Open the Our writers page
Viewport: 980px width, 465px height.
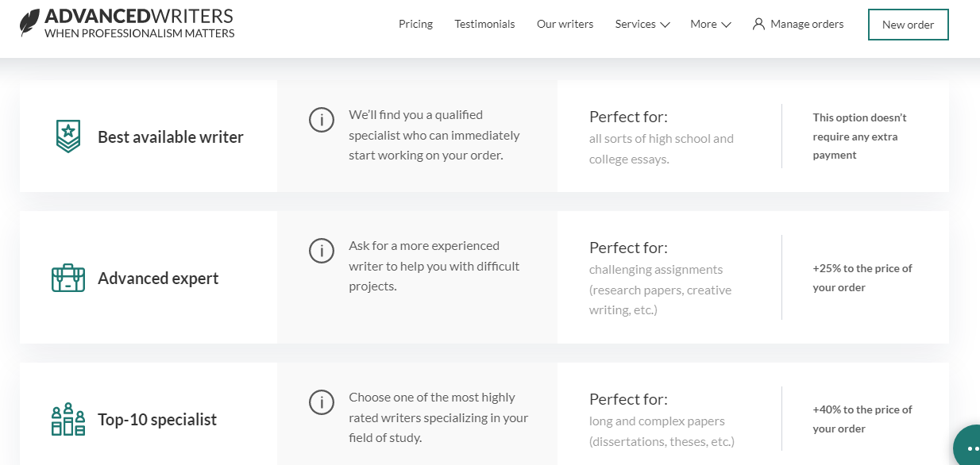(x=565, y=24)
